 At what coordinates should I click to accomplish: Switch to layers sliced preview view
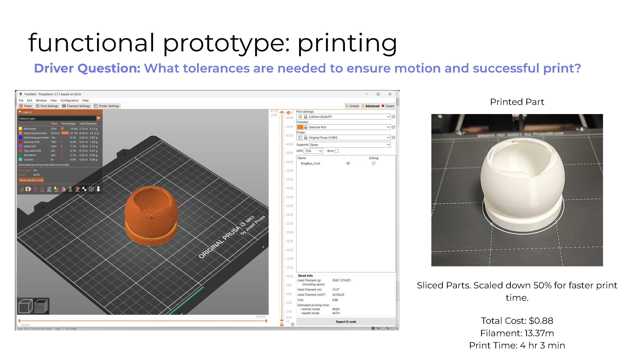point(41,306)
